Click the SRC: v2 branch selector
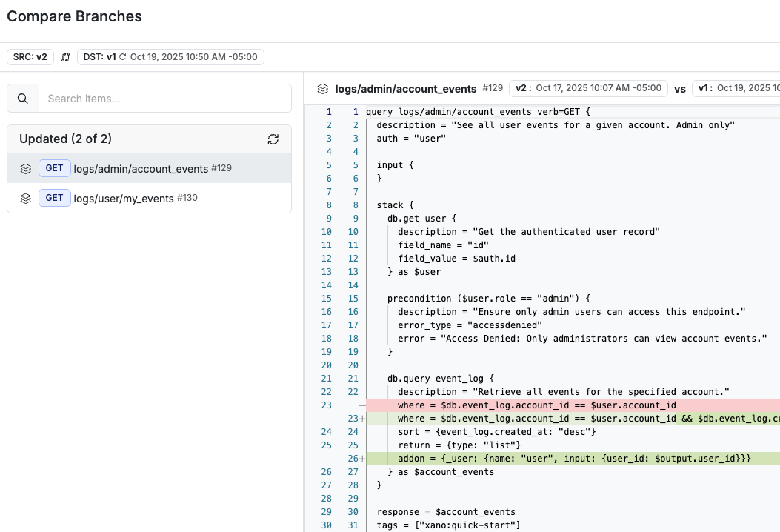The width and height of the screenshot is (780, 532). click(x=30, y=57)
